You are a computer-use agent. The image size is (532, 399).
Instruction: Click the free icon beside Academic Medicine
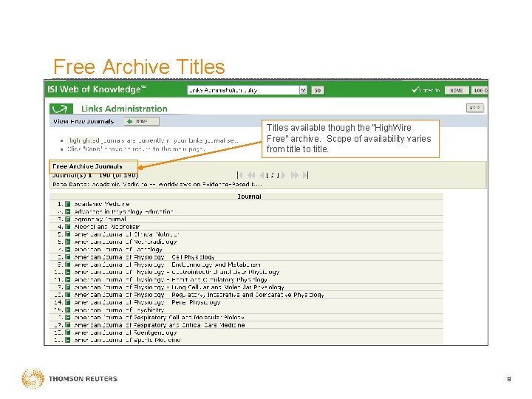(68, 204)
